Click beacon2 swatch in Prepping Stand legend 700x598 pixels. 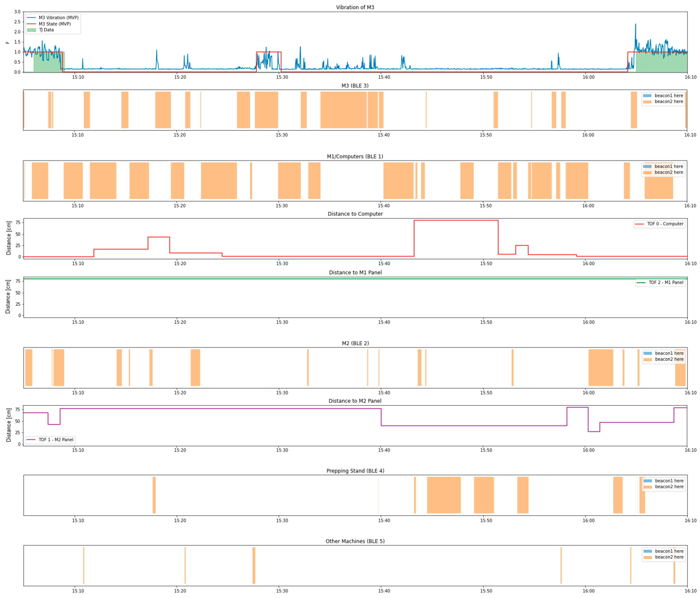pos(648,487)
